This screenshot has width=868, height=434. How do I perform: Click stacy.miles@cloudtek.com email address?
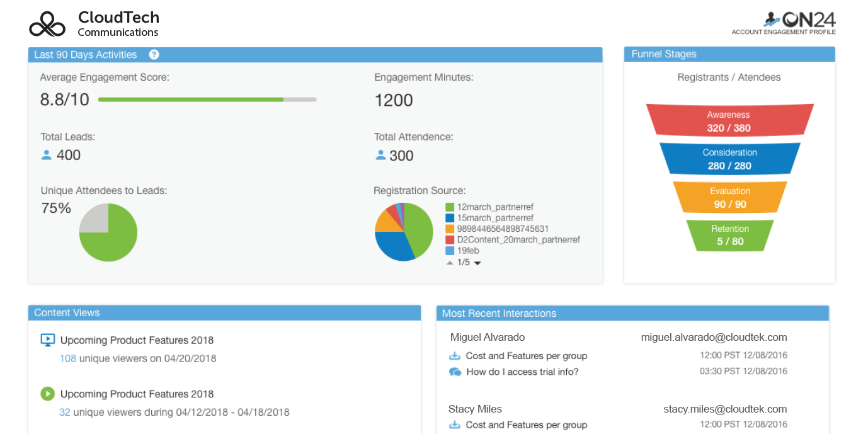725,409
